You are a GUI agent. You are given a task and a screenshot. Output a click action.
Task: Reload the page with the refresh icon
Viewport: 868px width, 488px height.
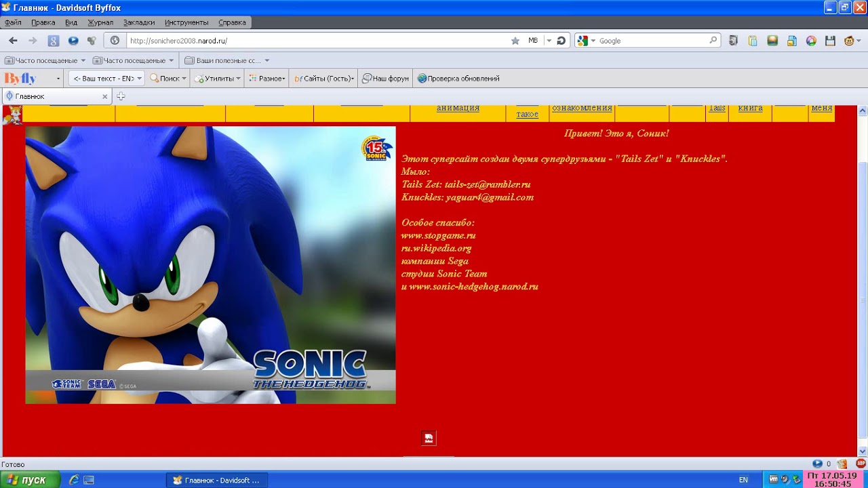pos(561,41)
